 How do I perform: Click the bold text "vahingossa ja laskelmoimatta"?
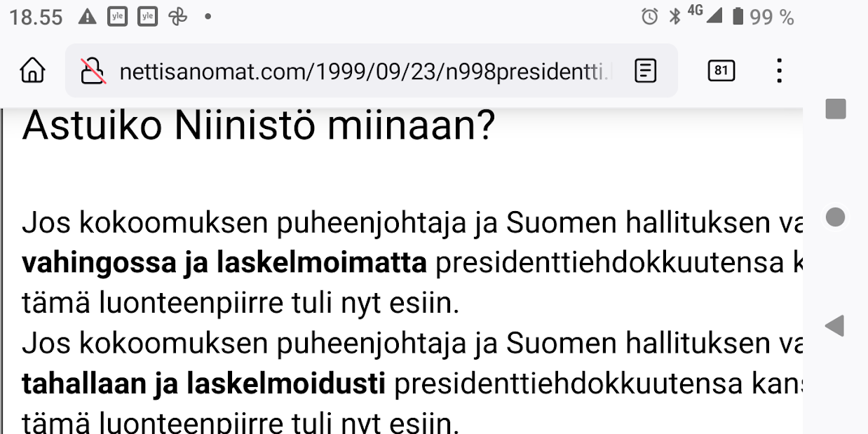pyautogui.click(x=224, y=263)
